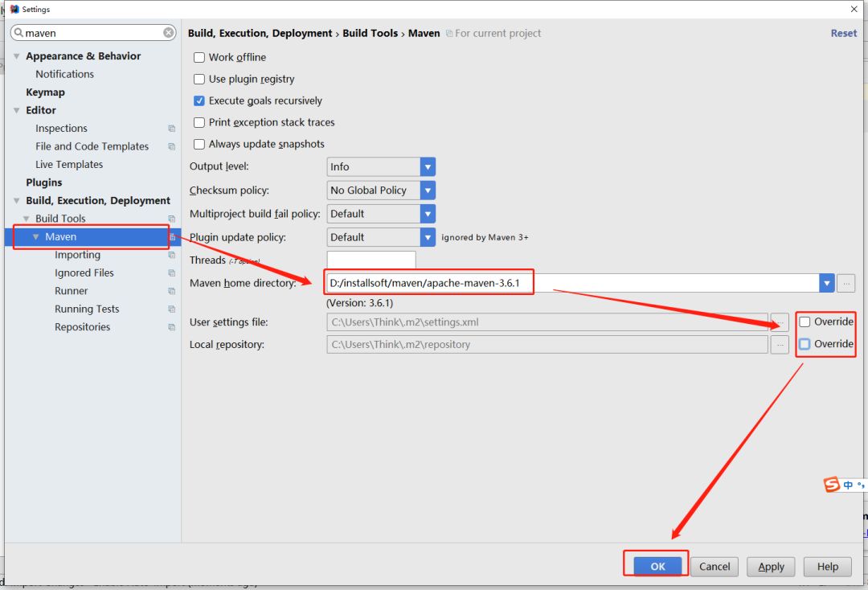Click project-level icon beside Build Tools
This screenshot has width=868, height=590.
coord(171,219)
